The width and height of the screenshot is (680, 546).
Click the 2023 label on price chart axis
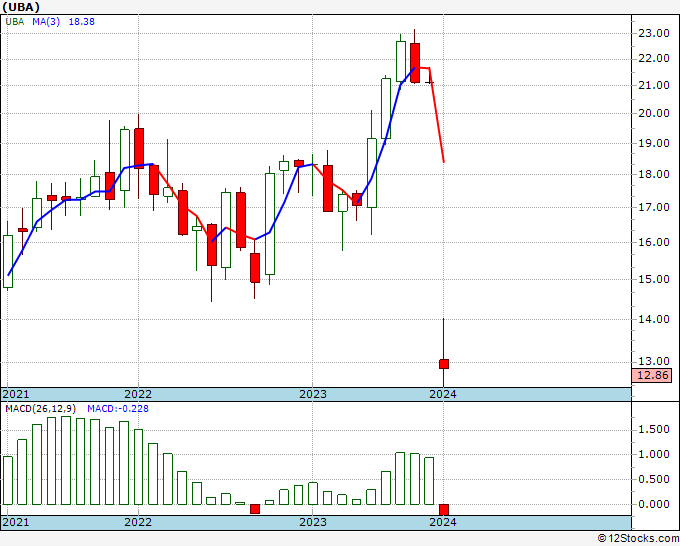(x=313, y=394)
